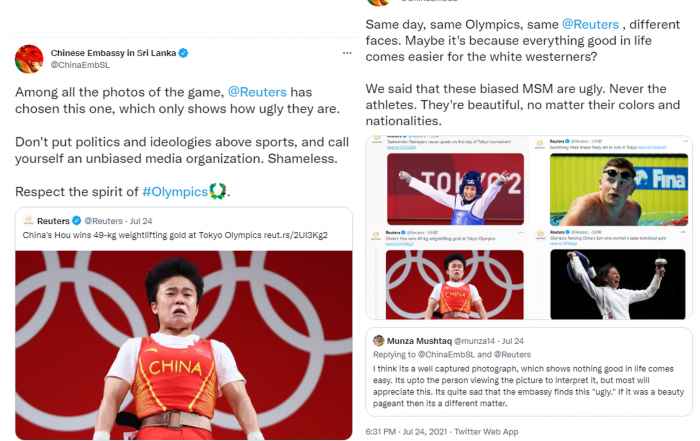The image size is (700, 441).
Task: Click the @Reuters mention in right tweet
Action: tap(590, 24)
